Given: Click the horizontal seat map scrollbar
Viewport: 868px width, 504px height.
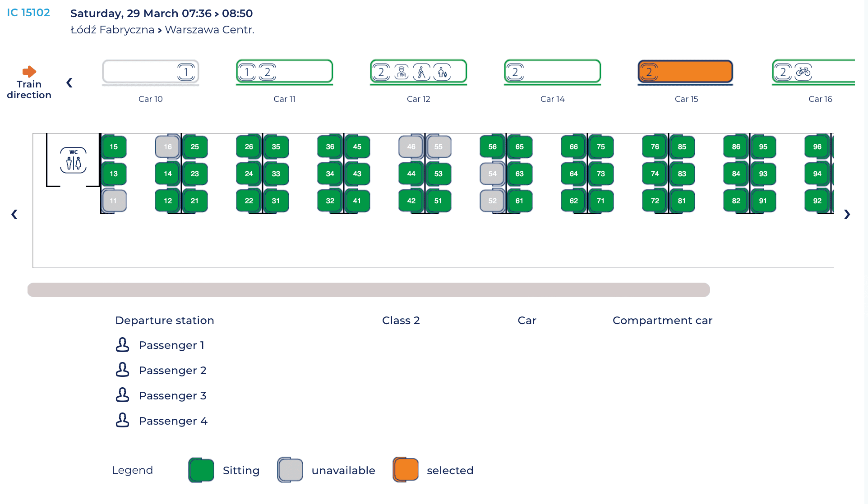Looking at the screenshot, I should (368, 290).
